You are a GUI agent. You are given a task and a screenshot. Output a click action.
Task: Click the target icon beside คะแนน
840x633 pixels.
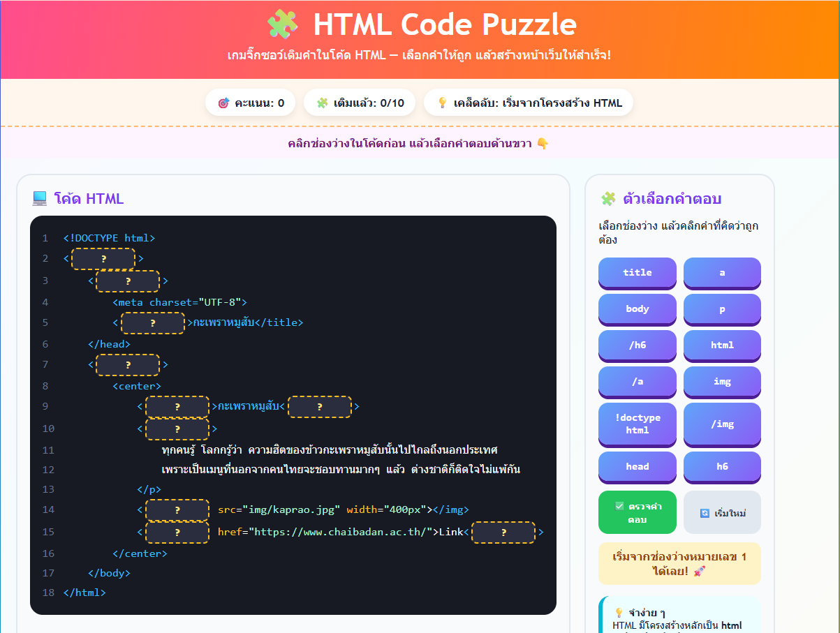[223, 103]
